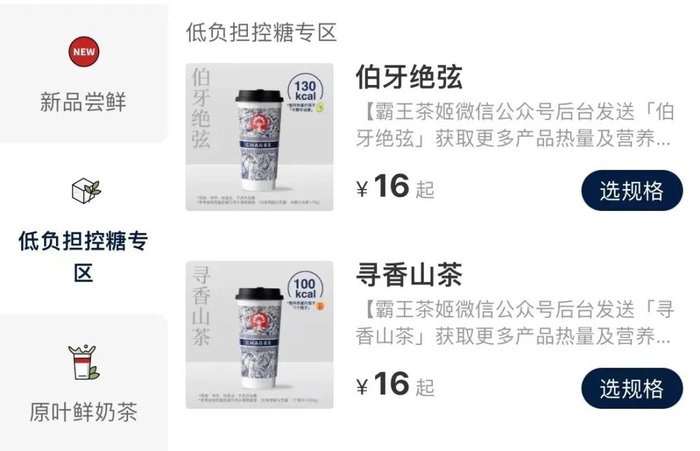Open the 新品尝鲜 category tab
The image size is (700, 451).
[x=83, y=74]
